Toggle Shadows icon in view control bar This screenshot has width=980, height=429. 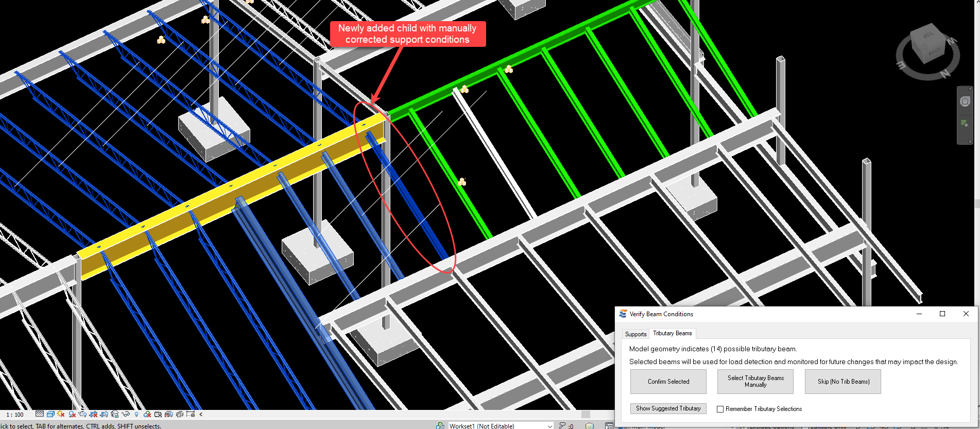coord(72,414)
